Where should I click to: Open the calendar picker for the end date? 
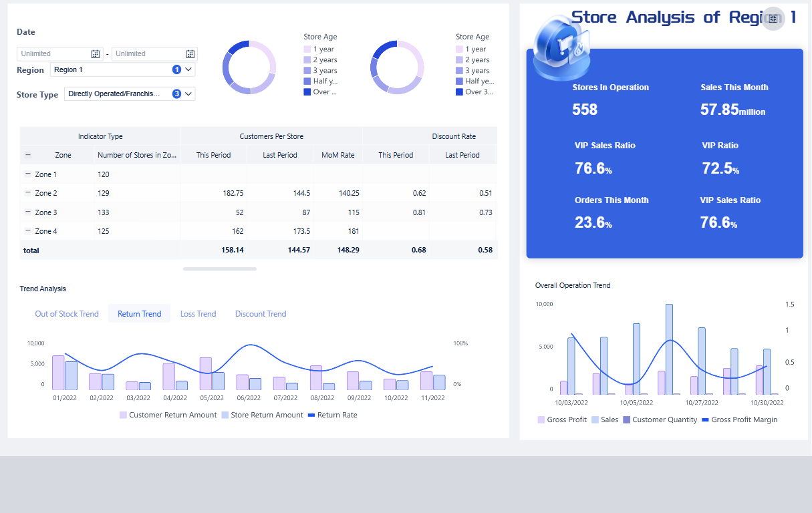point(190,53)
